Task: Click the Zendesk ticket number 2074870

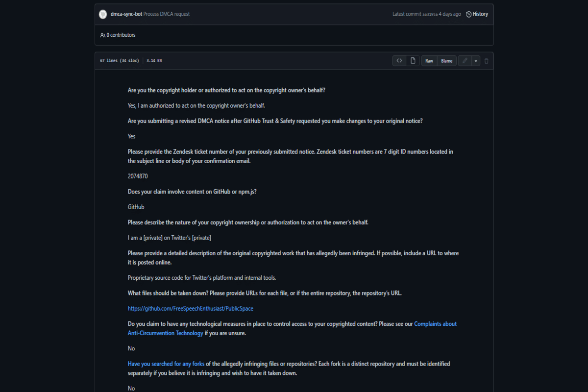Action: pyautogui.click(x=138, y=176)
